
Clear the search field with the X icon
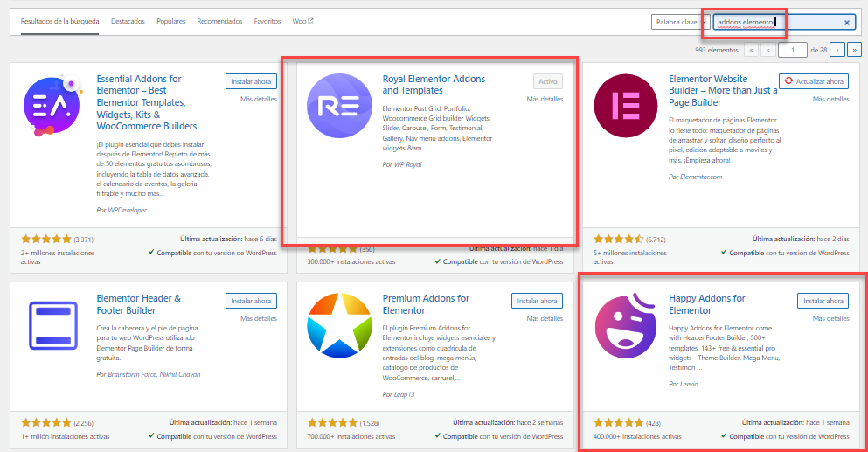846,22
